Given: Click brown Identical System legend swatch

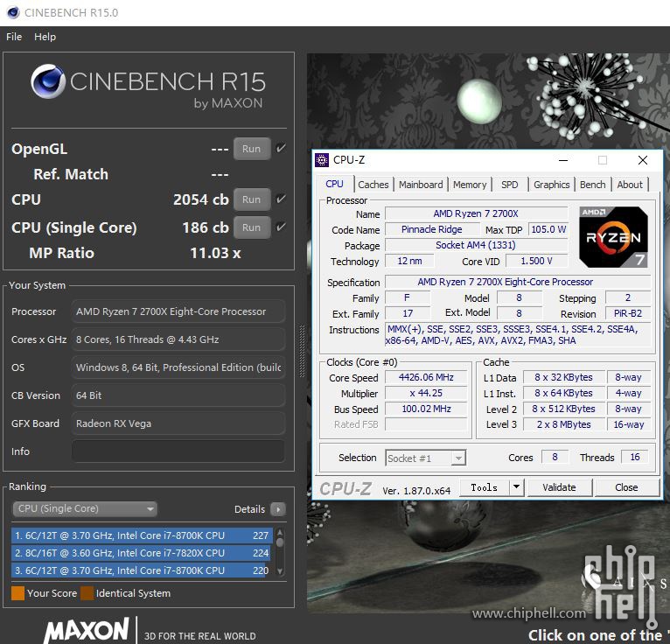Looking at the screenshot, I should pyautogui.click(x=87, y=593).
